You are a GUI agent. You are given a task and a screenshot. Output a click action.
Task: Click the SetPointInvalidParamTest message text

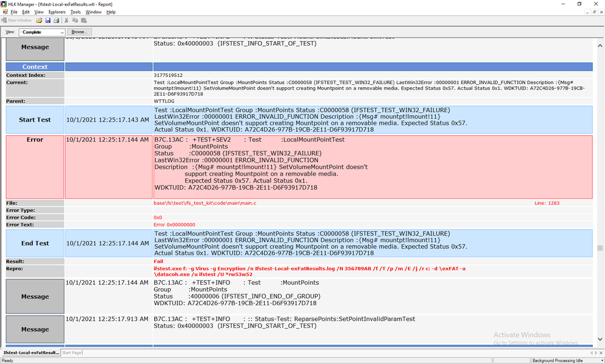pos(285,322)
